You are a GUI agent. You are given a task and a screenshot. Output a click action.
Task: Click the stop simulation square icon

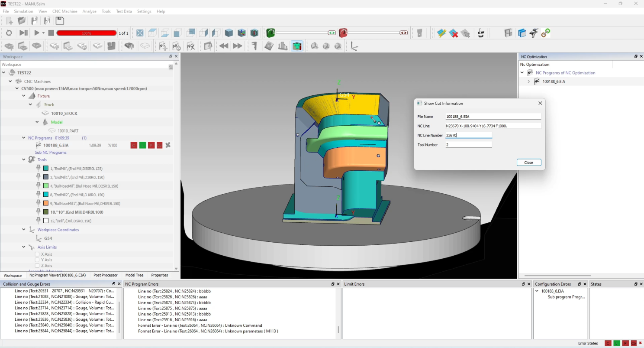pos(51,33)
